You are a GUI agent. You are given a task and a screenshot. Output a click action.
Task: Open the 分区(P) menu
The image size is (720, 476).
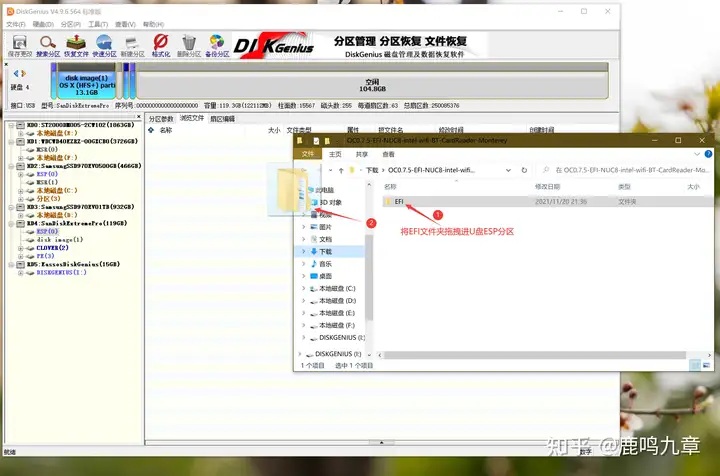click(x=71, y=24)
